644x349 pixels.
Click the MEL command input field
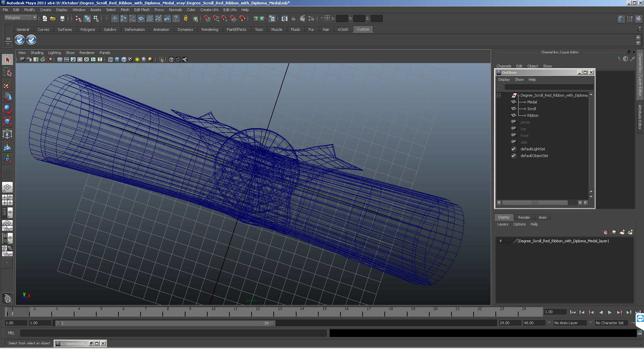173,333
